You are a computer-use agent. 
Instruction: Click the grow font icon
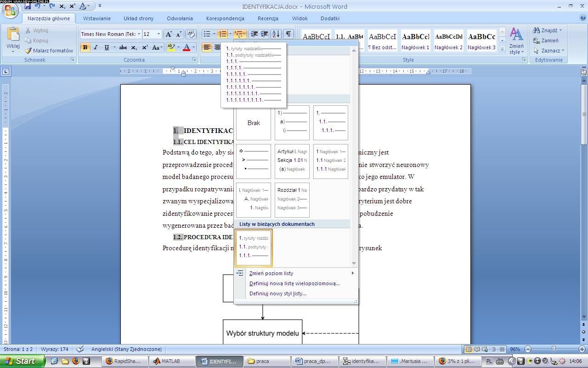point(169,34)
